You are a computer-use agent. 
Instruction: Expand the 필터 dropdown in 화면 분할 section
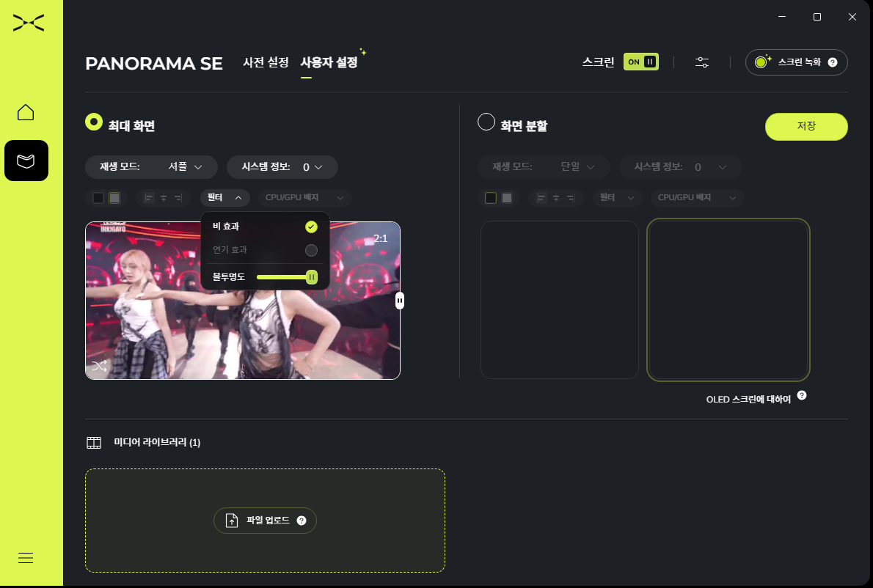(x=618, y=197)
